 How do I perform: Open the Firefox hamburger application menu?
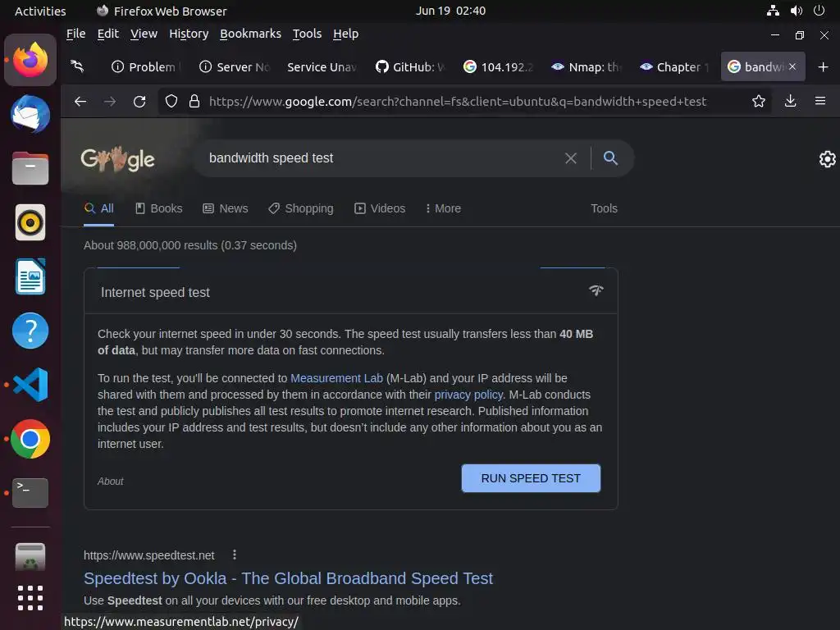click(x=820, y=101)
